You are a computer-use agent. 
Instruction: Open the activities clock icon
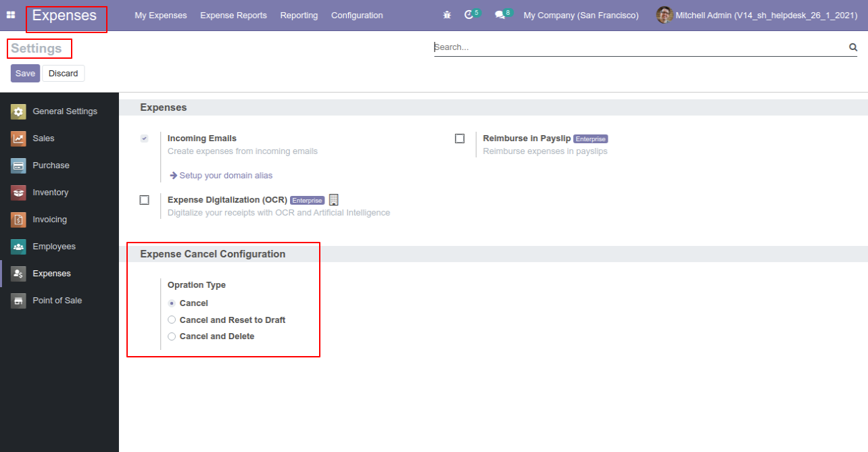(469, 15)
